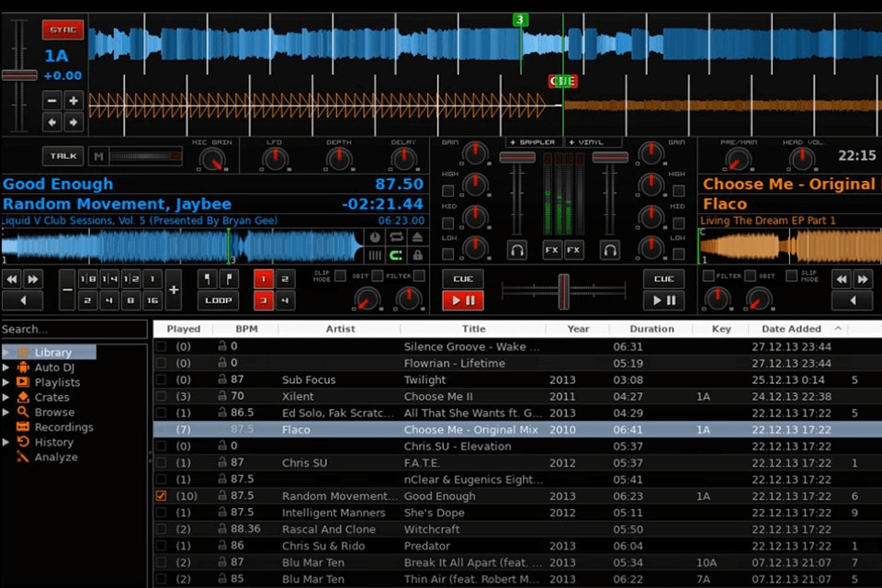Toggle Mid kill on left channel
The height and width of the screenshot is (588, 882).
click(448, 223)
